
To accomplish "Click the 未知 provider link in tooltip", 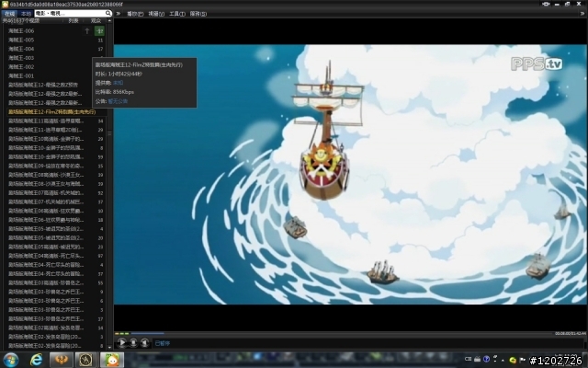I will pyautogui.click(x=118, y=83).
